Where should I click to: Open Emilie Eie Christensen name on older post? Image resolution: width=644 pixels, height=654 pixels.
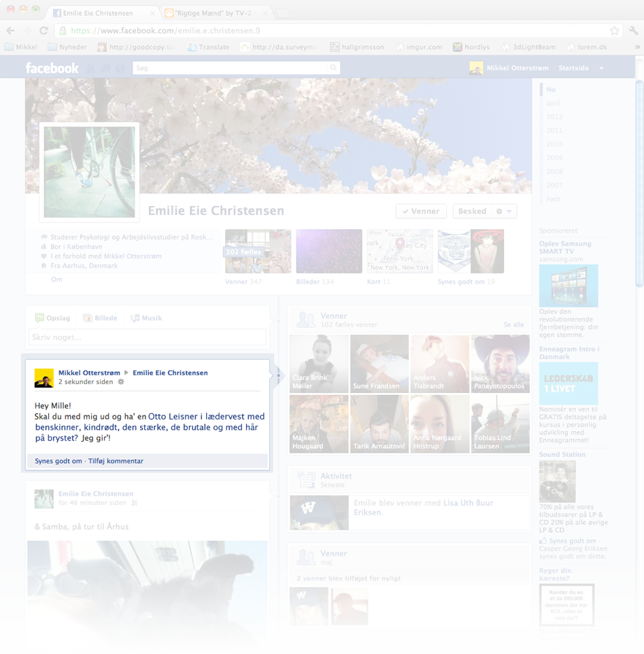pos(96,494)
